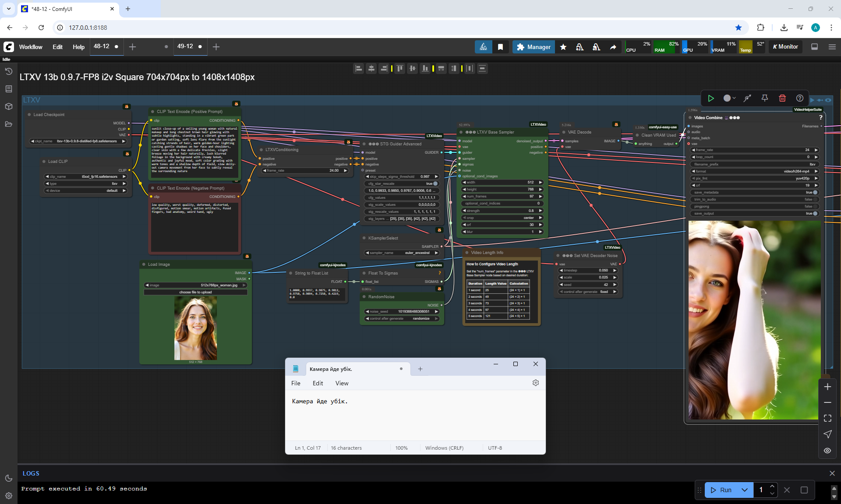Click the red trash delete icon
841x504 pixels.
coord(782,98)
